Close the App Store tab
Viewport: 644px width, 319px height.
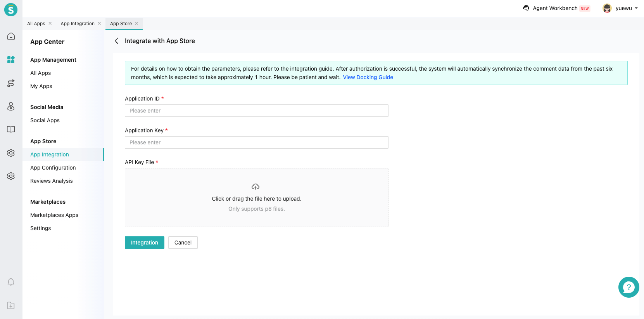click(136, 23)
